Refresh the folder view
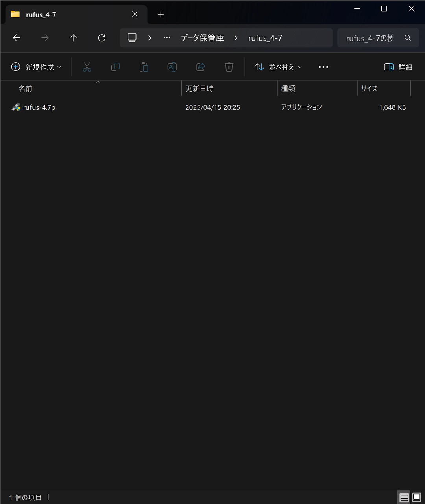The height and width of the screenshot is (504, 425). click(102, 38)
